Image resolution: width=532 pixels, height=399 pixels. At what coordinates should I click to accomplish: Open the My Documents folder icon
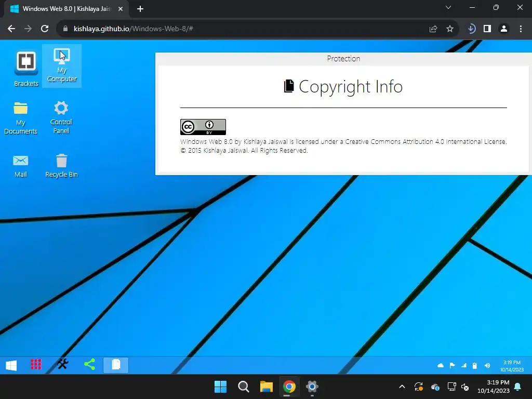point(20,118)
